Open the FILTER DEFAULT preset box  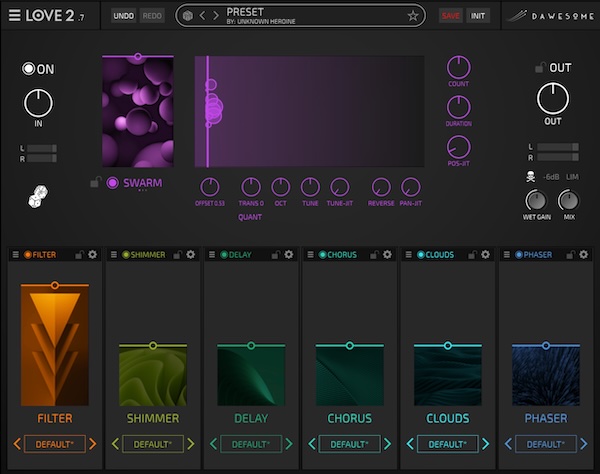tap(55, 444)
